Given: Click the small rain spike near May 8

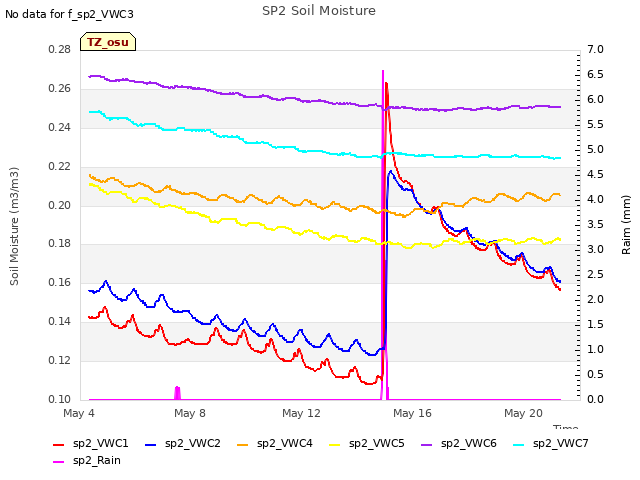Looking at the screenshot, I should click(x=177, y=393).
